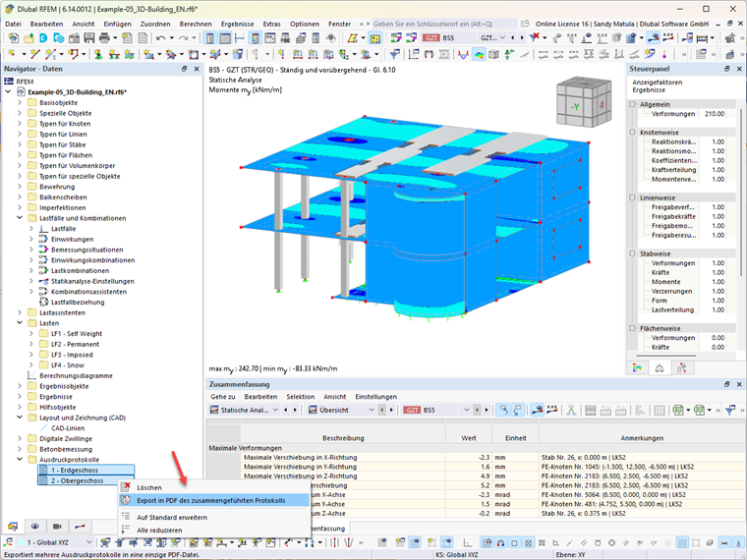The image size is (747, 560).
Task: Click the new member wizard icon
Action: coord(51,54)
